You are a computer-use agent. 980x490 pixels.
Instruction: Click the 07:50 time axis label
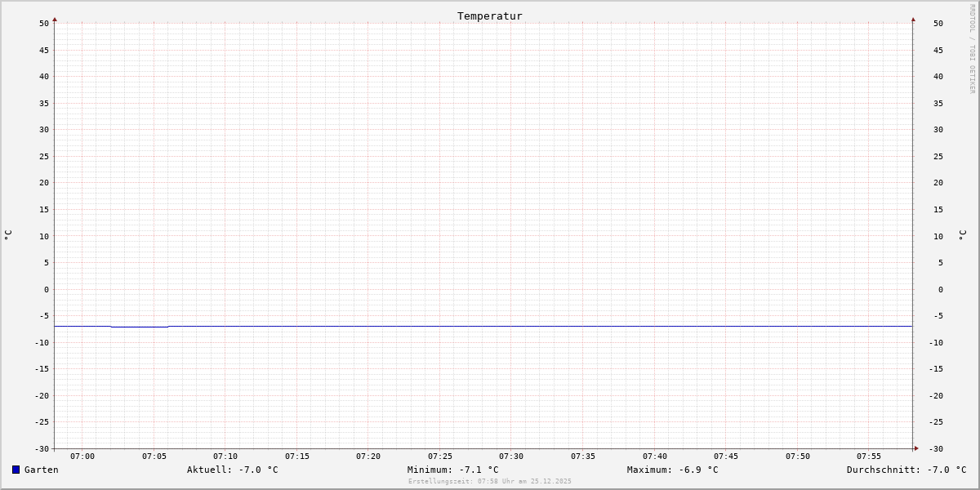coord(798,456)
